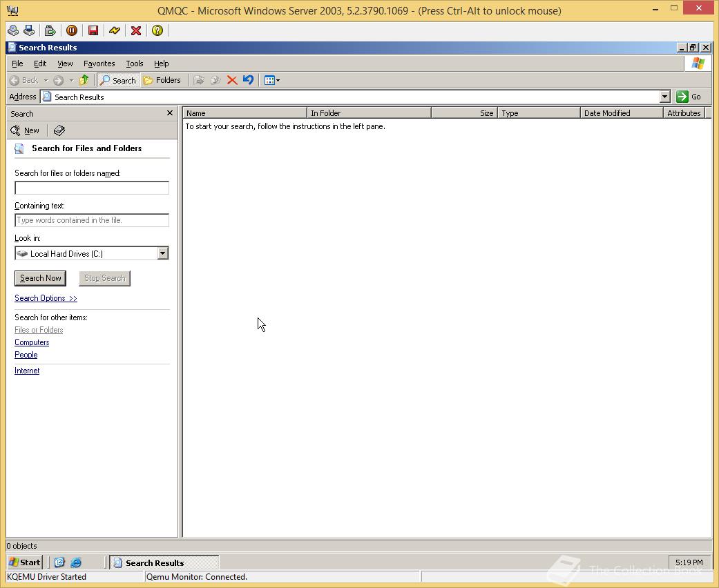Click the KQEMU Driver Started status text
Image resolution: width=719 pixels, height=588 pixels.
click(x=47, y=576)
